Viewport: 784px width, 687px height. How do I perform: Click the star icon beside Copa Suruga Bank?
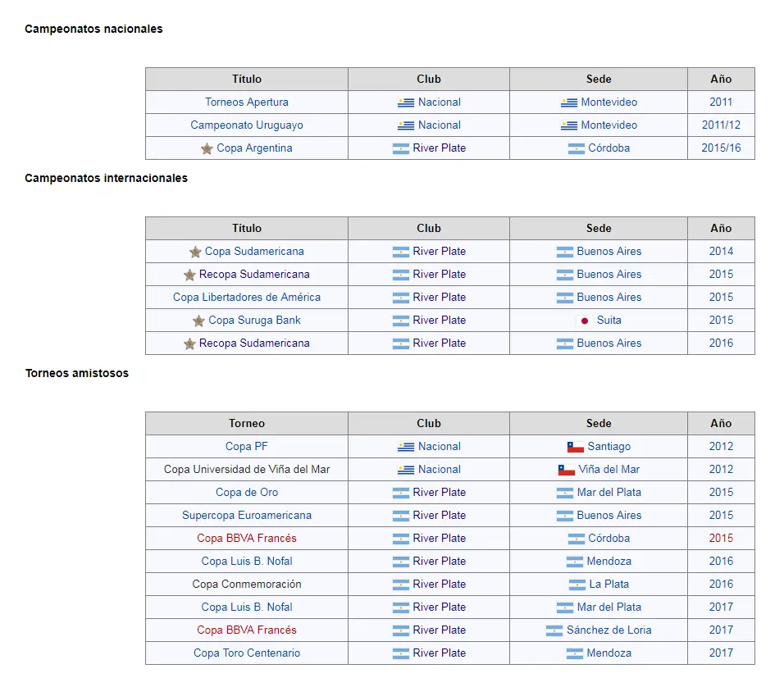pos(199,321)
